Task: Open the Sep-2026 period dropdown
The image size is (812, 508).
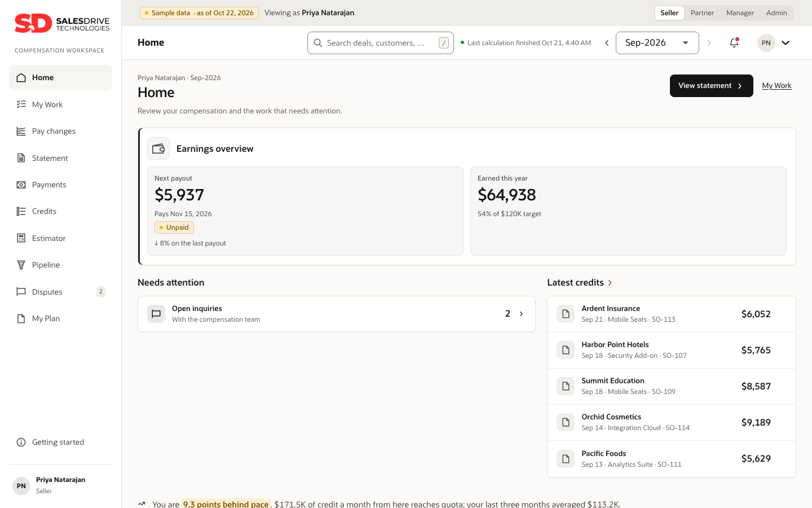Action: (657, 43)
